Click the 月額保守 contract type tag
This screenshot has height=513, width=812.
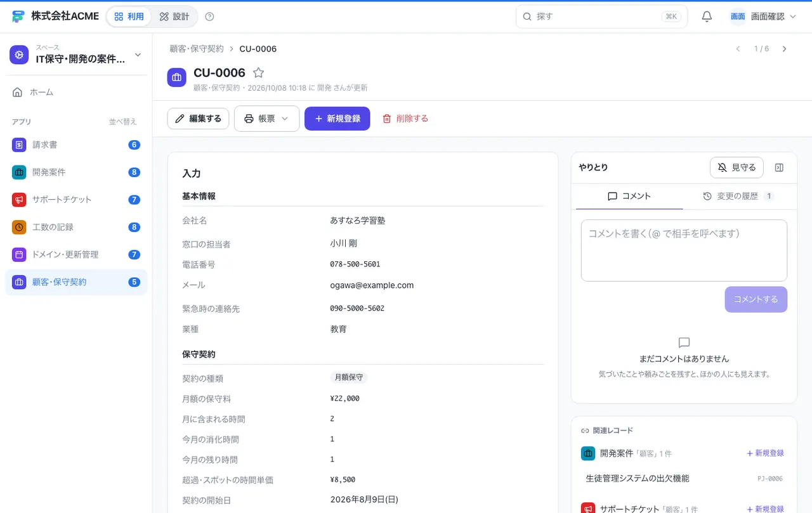click(349, 377)
